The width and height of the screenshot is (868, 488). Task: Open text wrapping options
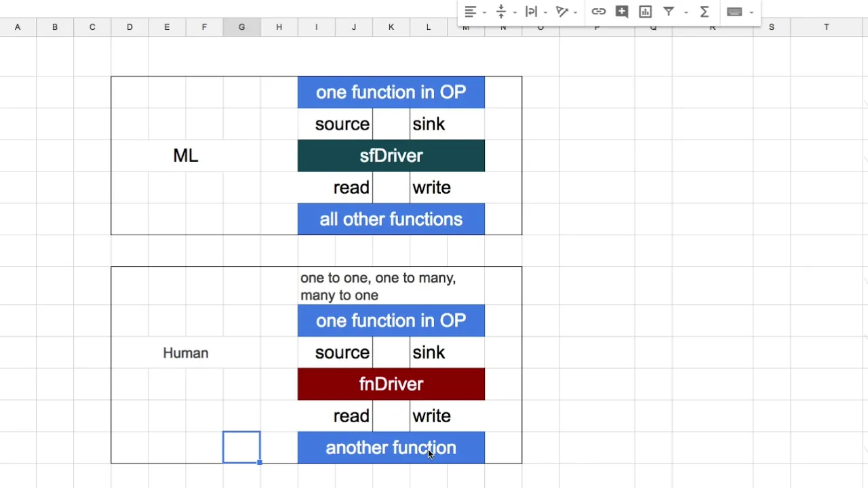[x=531, y=12]
